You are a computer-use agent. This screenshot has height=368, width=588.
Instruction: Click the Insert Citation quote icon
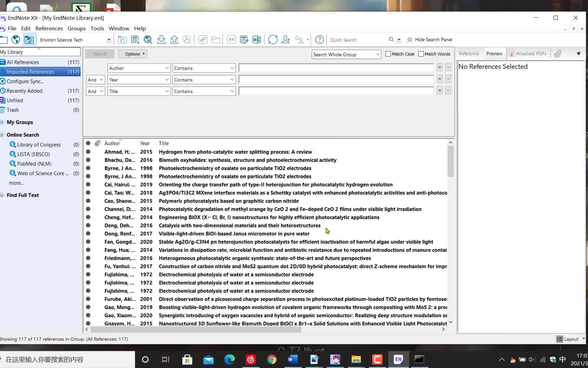pos(231,40)
